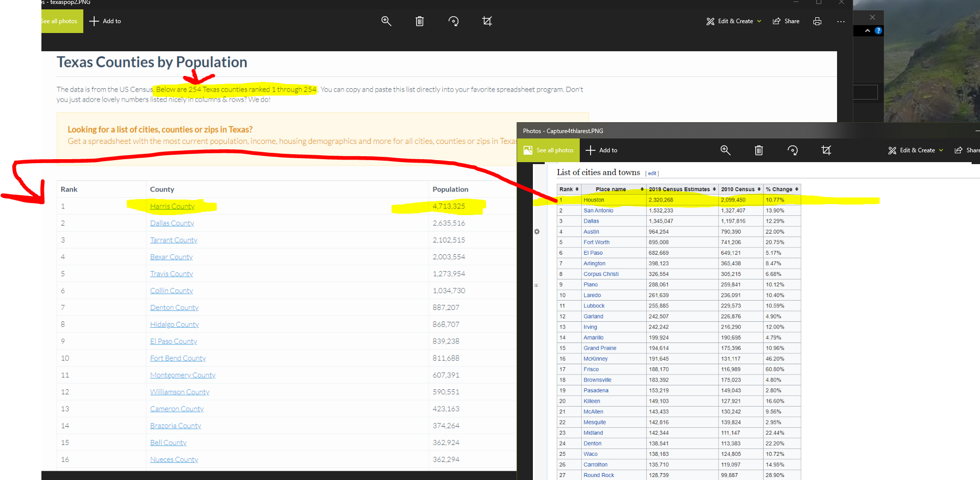The width and height of the screenshot is (980, 480).
Task: Click Harris County link
Action: point(172,206)
